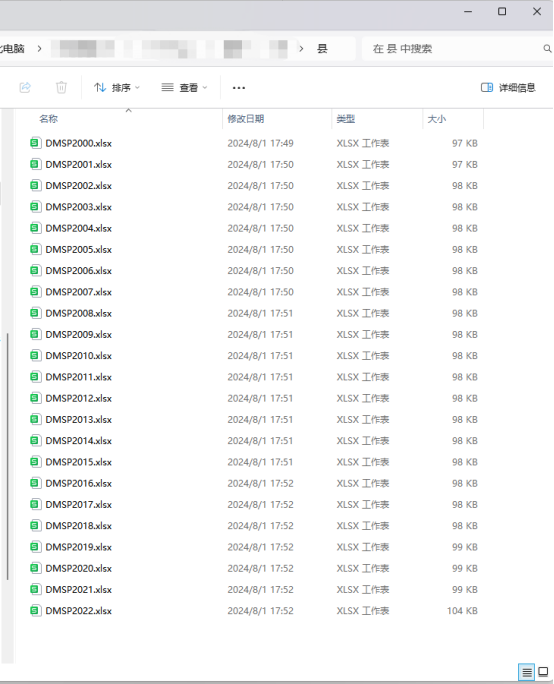554x684 pixels.
Task: Click the DMSP2017.xlsx file icon
Action: click(x=36, y=505)
